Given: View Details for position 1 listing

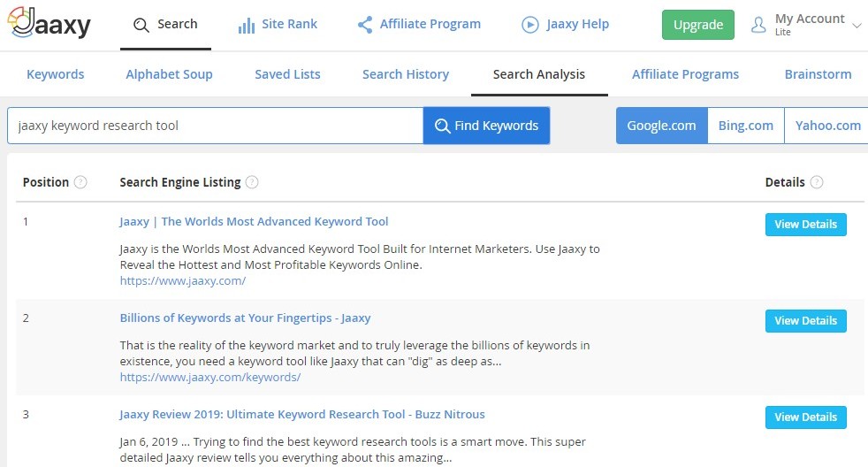Looking at the screenshot, I should (x=805, y=225).
